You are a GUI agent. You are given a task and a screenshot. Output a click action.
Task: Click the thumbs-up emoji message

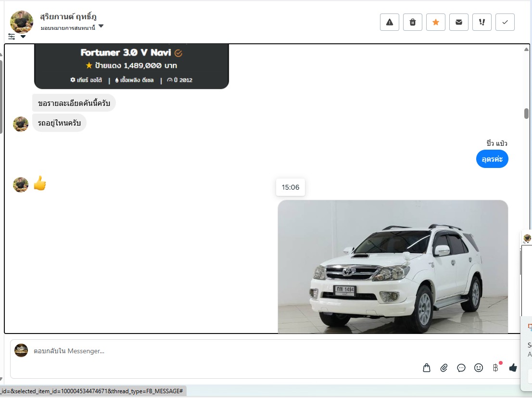point(40,183)
